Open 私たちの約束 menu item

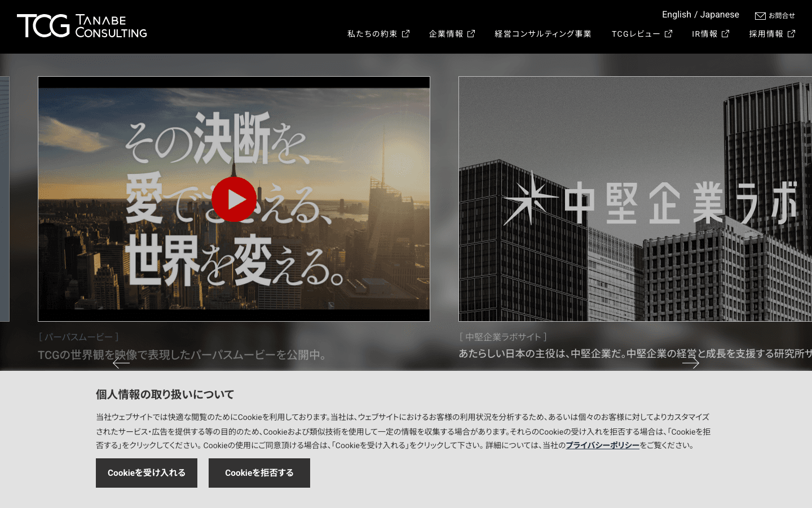coord(372,34)
